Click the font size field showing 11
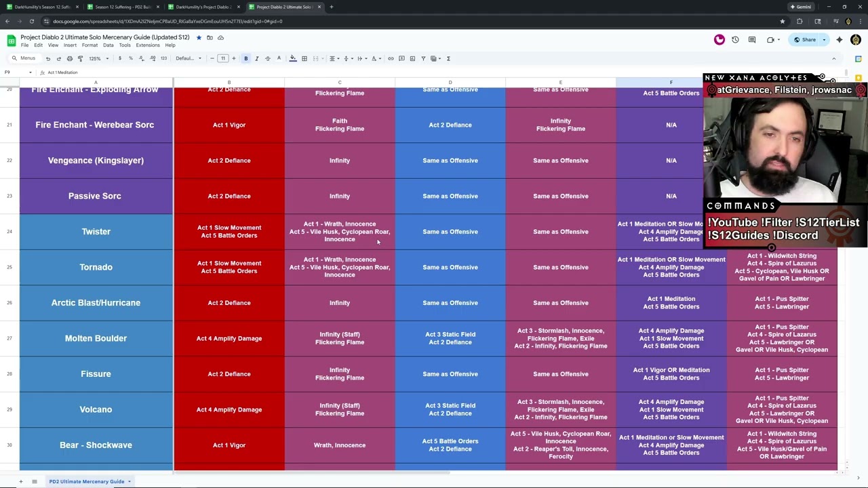This screenshot has width=868, height=488. (x=222, y=58)
